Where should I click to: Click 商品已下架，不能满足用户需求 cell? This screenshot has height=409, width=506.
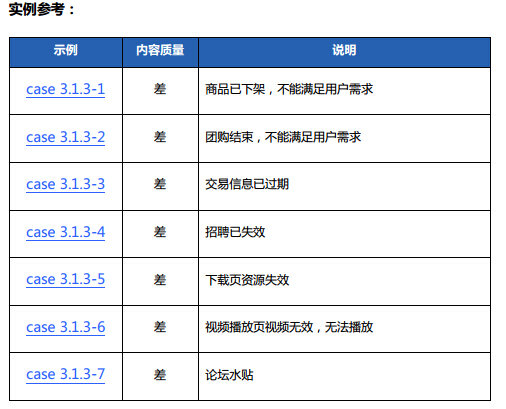pyautogui.click(x=344, y=91)
